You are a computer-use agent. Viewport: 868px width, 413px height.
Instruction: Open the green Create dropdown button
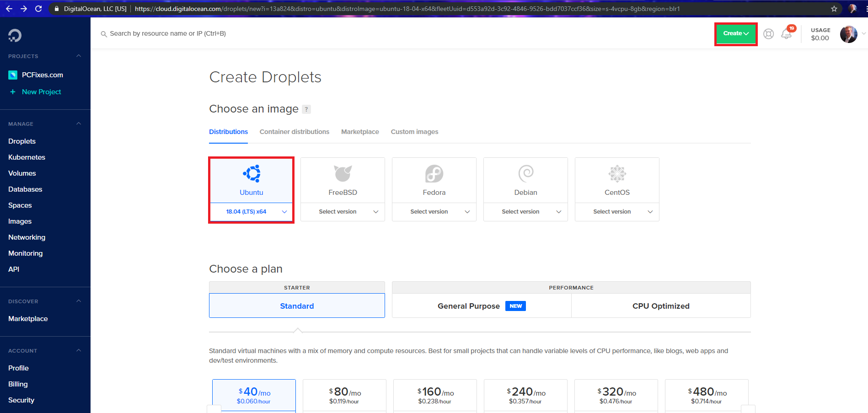(x=736, y=34)
